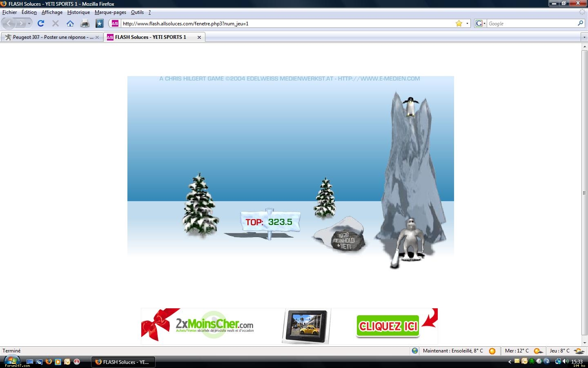Click into the Google search field
Viewport: 588px width, 368px height.
tap(531, 24)
